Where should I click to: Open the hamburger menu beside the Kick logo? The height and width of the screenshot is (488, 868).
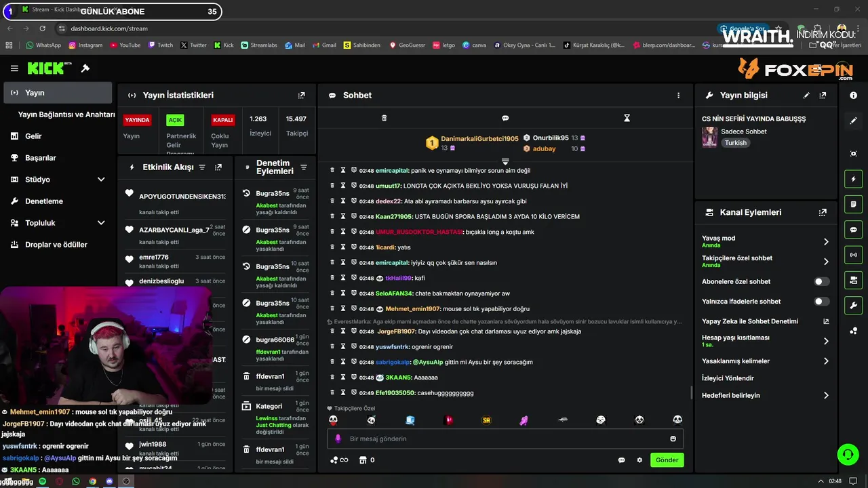(x=14, y=68)
